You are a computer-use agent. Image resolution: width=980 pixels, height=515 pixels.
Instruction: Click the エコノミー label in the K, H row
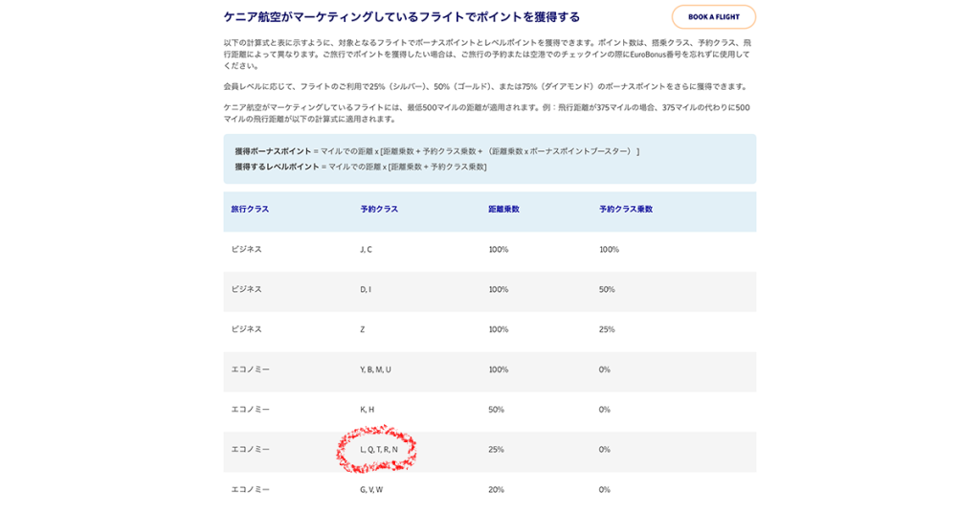[x=250, y=410]
